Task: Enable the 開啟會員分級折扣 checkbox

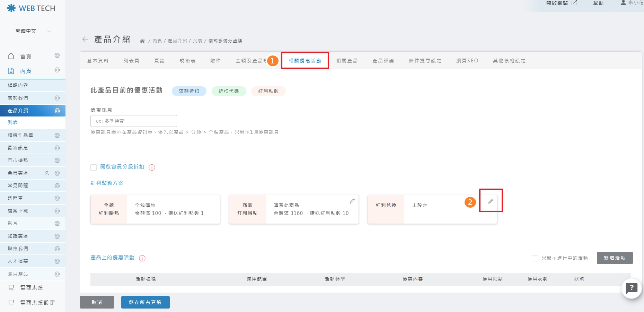Action: click(93, 167)
